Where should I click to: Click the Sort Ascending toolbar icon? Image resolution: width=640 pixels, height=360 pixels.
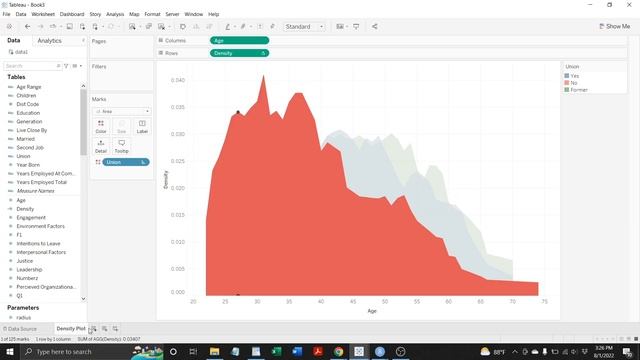196,27
